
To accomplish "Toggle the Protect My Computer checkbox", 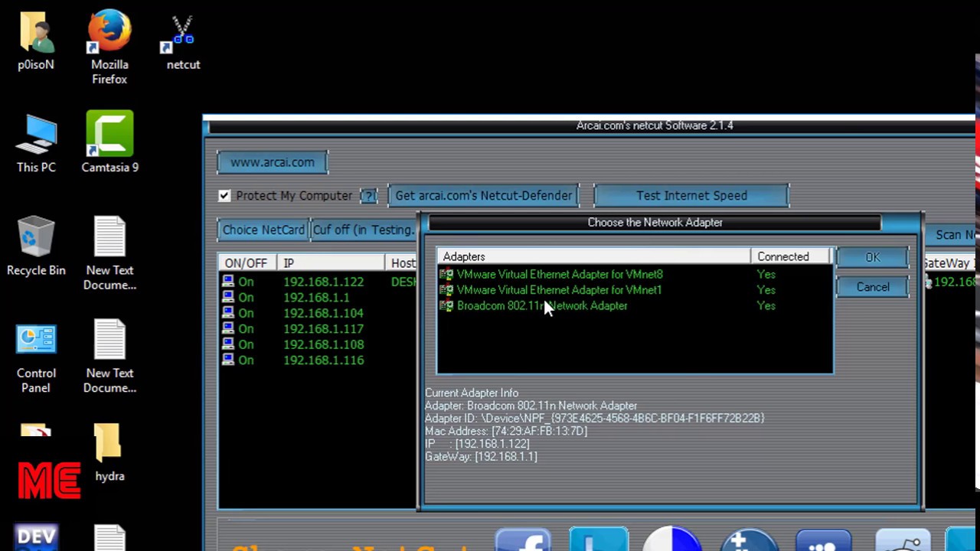I will 224,196.
